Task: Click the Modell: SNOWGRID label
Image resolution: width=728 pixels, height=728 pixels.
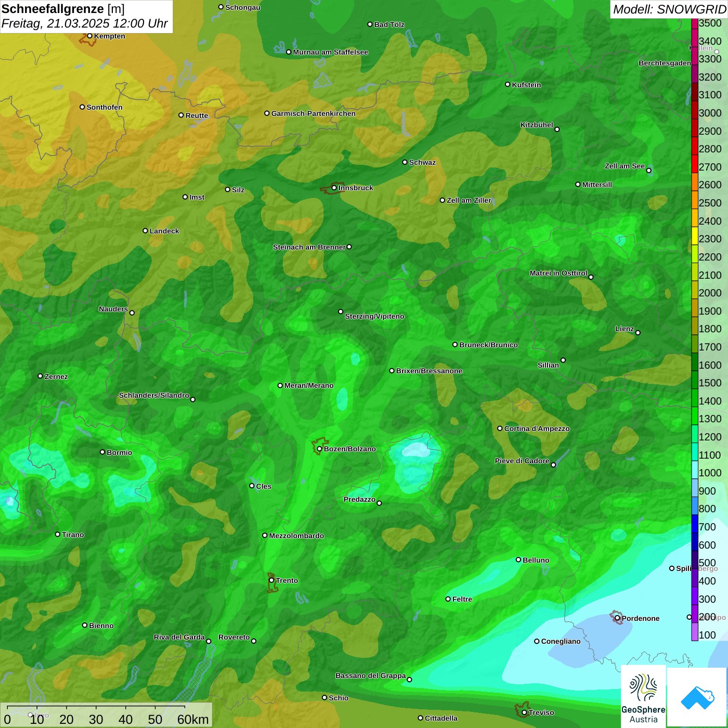Action: 669,9
